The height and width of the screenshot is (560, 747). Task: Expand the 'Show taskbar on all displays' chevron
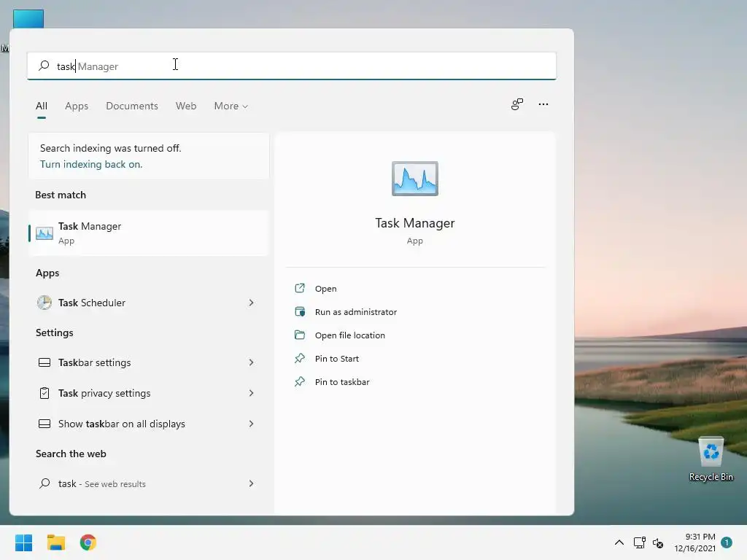[x=251, y=424]
